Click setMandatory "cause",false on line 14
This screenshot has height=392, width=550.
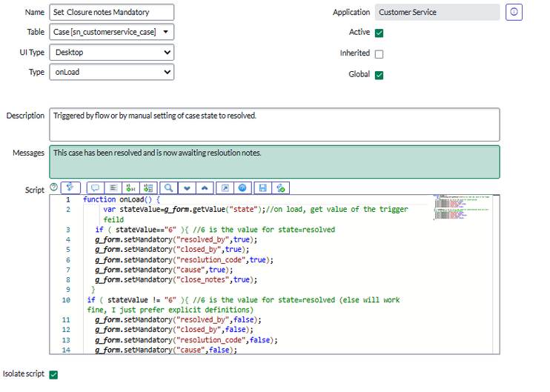[x=166, y=350]
